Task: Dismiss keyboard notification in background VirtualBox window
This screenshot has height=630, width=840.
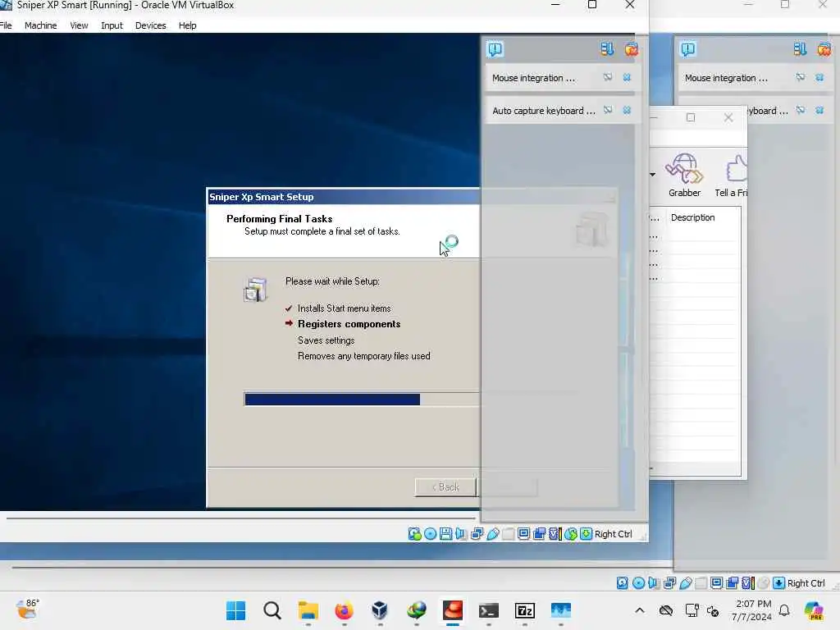Action: [819, 111]
